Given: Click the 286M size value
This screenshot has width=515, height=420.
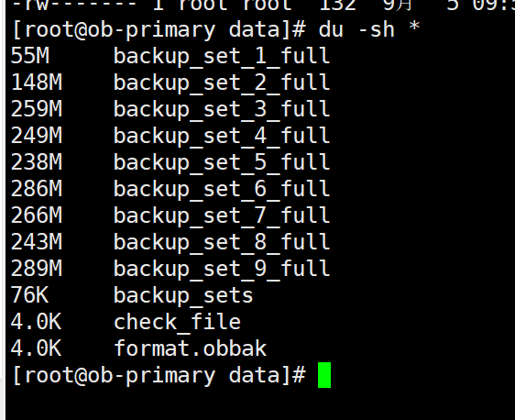Looking at the screenshot, I should (x=36, y=189).
